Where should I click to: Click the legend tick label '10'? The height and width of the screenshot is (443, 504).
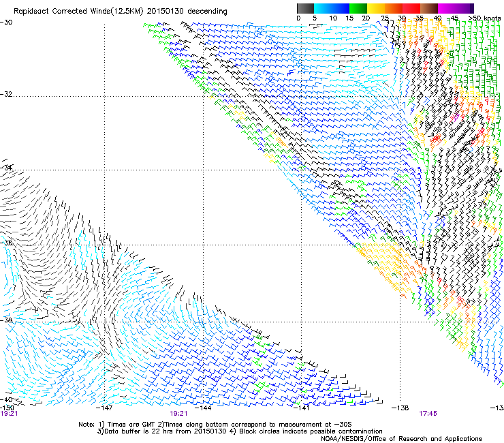(333, 18)
